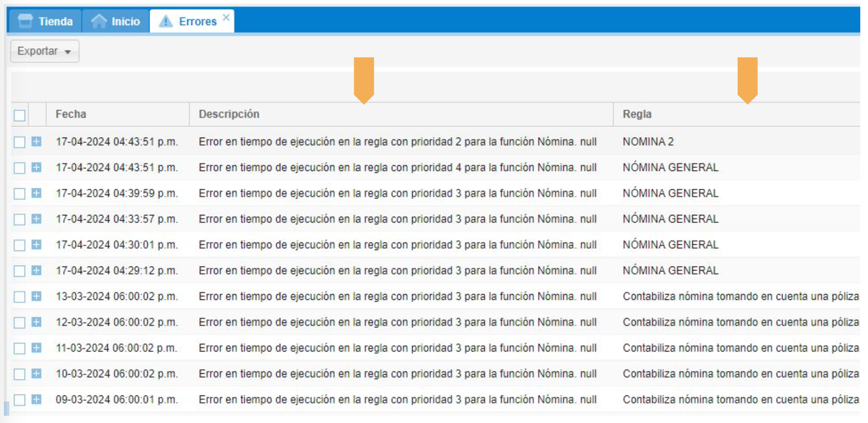The width and height of the screenshot is (868, 423).
Task: Click plus icon for 17-04-2024 04:29:12 row
Action: pos(36,270)
